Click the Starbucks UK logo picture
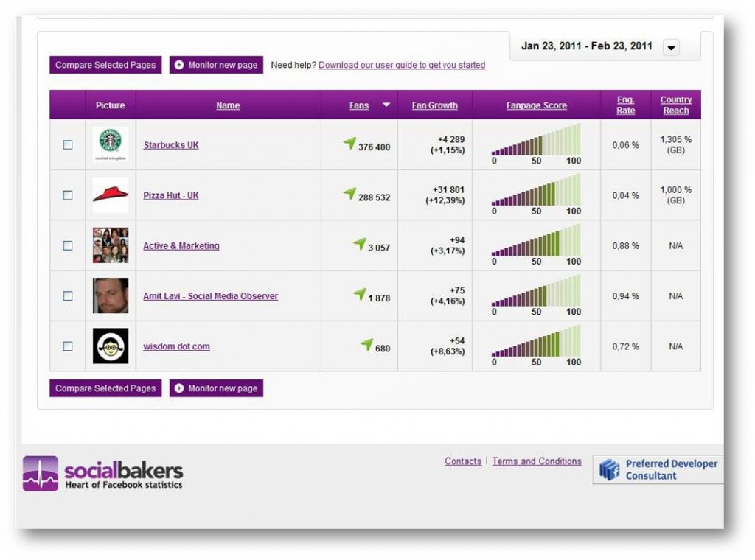 (111, 144)
